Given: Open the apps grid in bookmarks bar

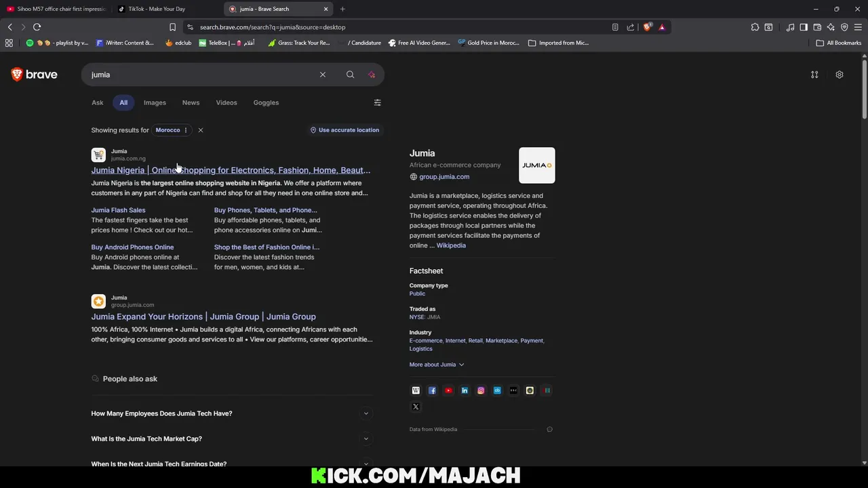Looking at the screenshot, I should (9, 43).
